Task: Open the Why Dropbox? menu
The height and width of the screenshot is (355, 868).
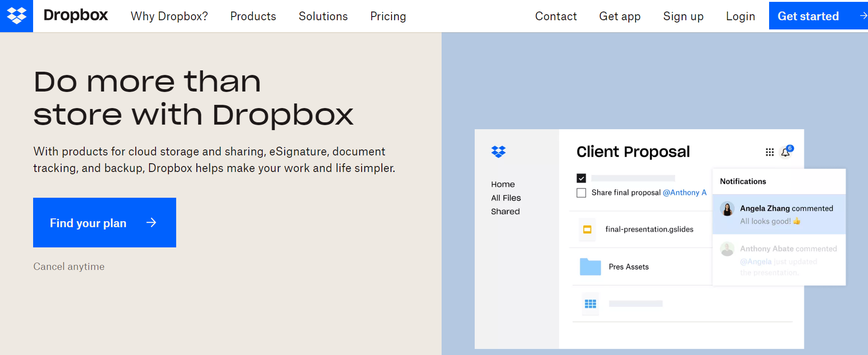Action: (x=169, y=16)
